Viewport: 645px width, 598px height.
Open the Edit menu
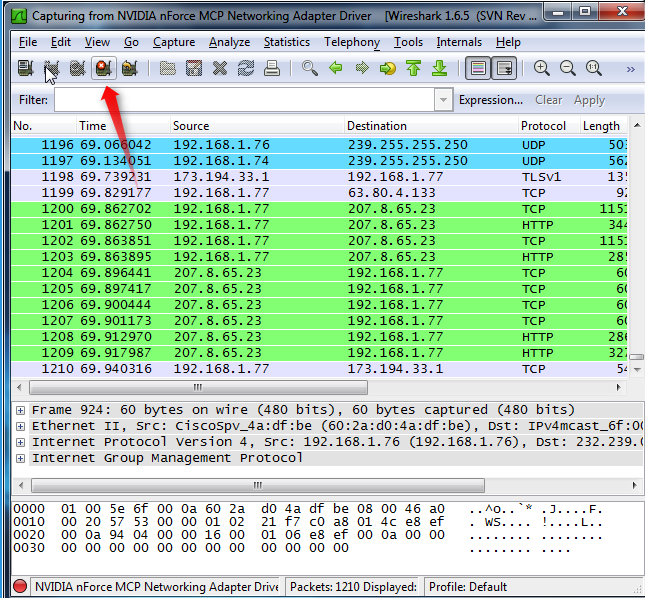click(61, 42)
